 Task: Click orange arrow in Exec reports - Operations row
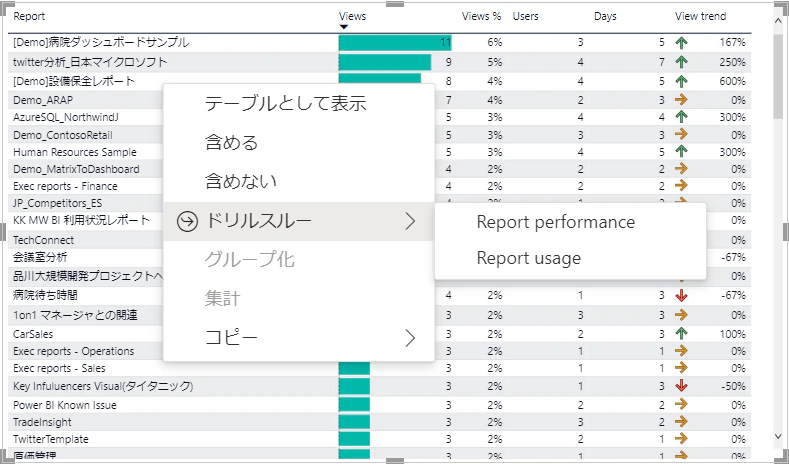coord(681,351)
